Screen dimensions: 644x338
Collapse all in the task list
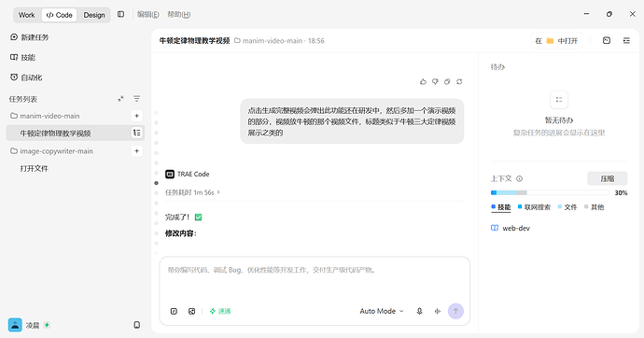120,99
